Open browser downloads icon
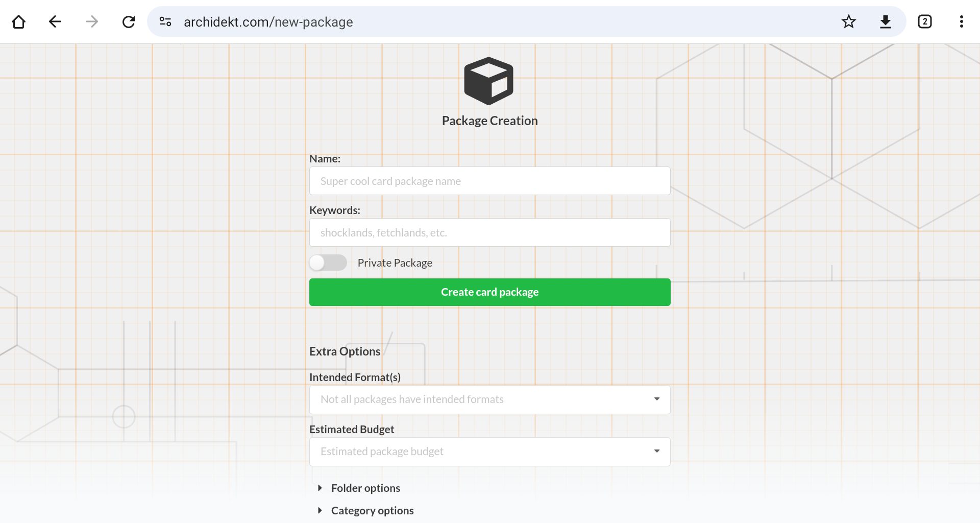 pos(886,21)
